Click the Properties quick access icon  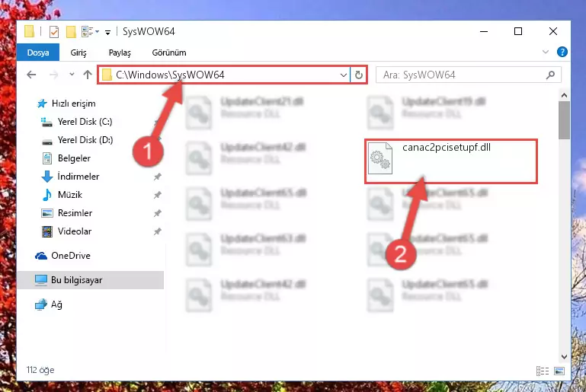coord(54,32)
